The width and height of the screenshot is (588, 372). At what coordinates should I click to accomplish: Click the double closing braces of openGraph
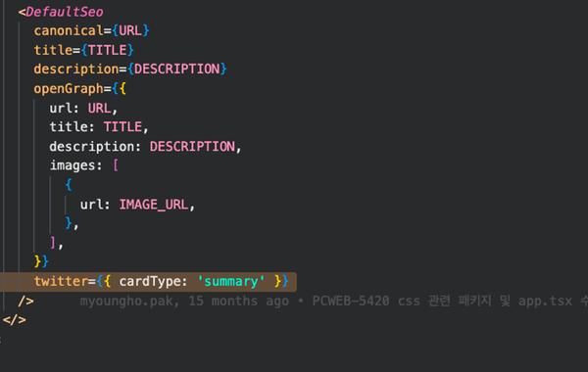coord(41,261)
